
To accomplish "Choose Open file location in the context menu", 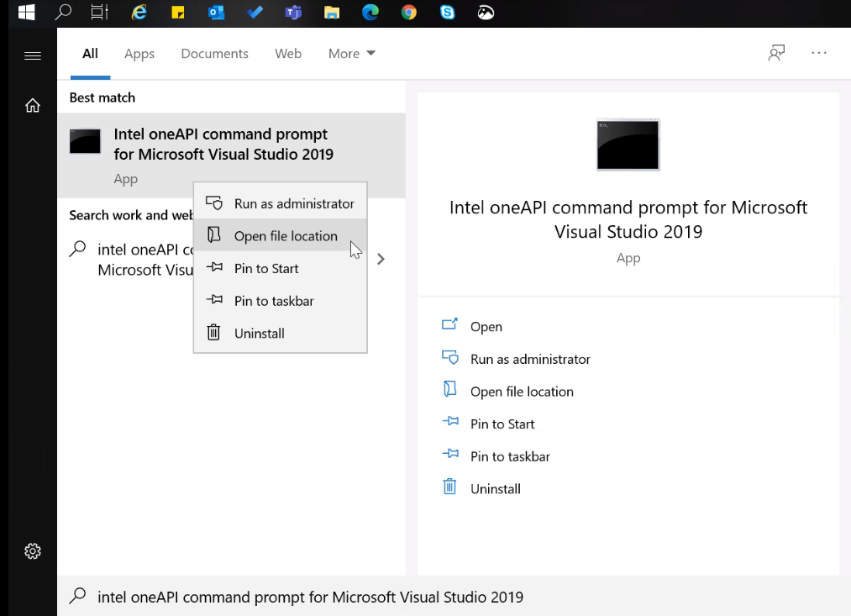I will (285, 236).
